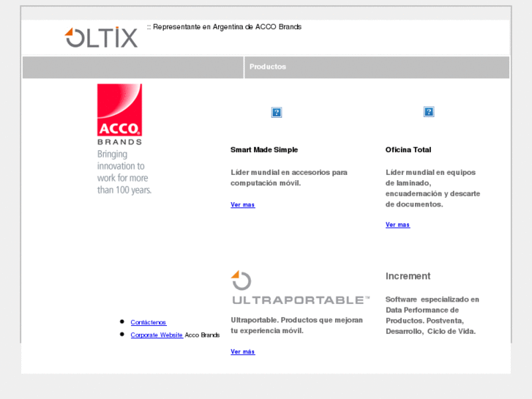The width and height of the screenshot is (532, 399).
Task: Click broken image icon above Smart Made Simple
Action: [277, 113]
